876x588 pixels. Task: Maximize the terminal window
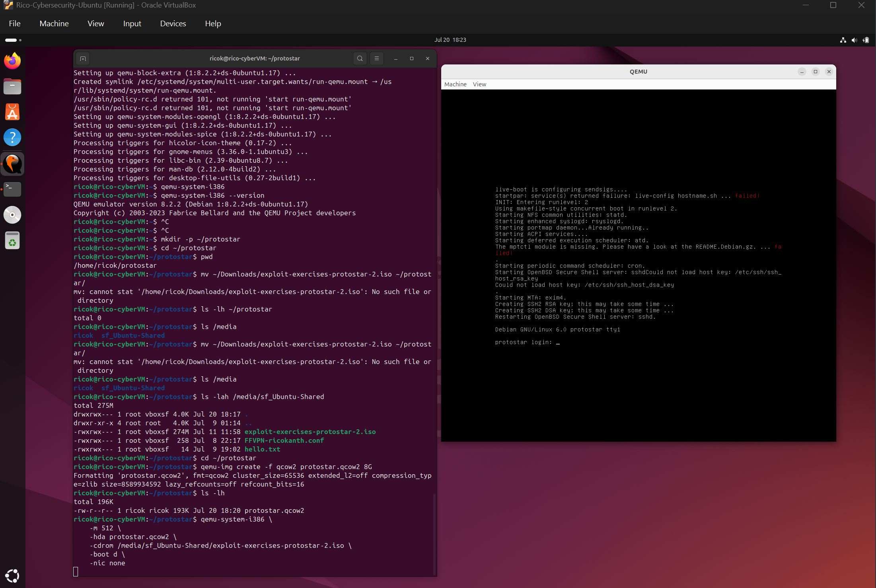(412, 58)
